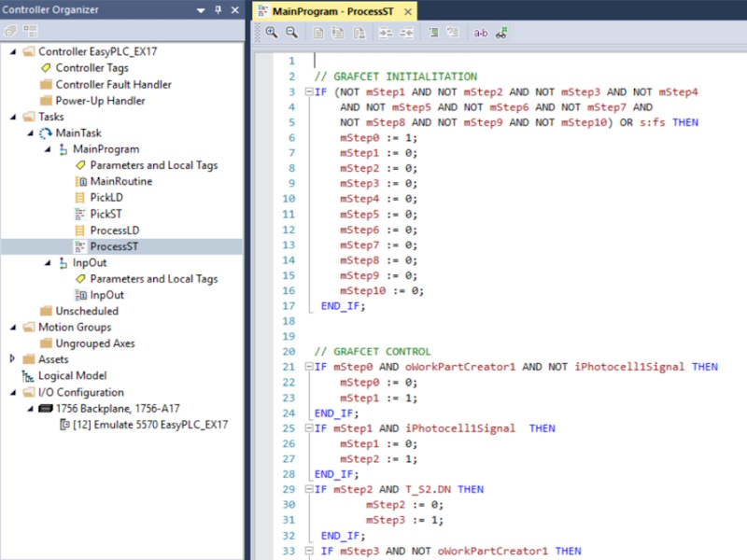Click the decrease indent toolbar icon

click(x=406, y=33)
